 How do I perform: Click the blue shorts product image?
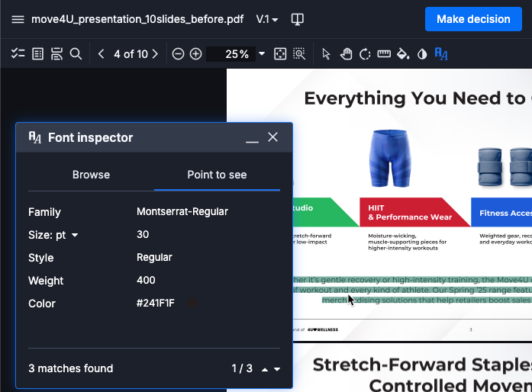click(x=390, y=159)
